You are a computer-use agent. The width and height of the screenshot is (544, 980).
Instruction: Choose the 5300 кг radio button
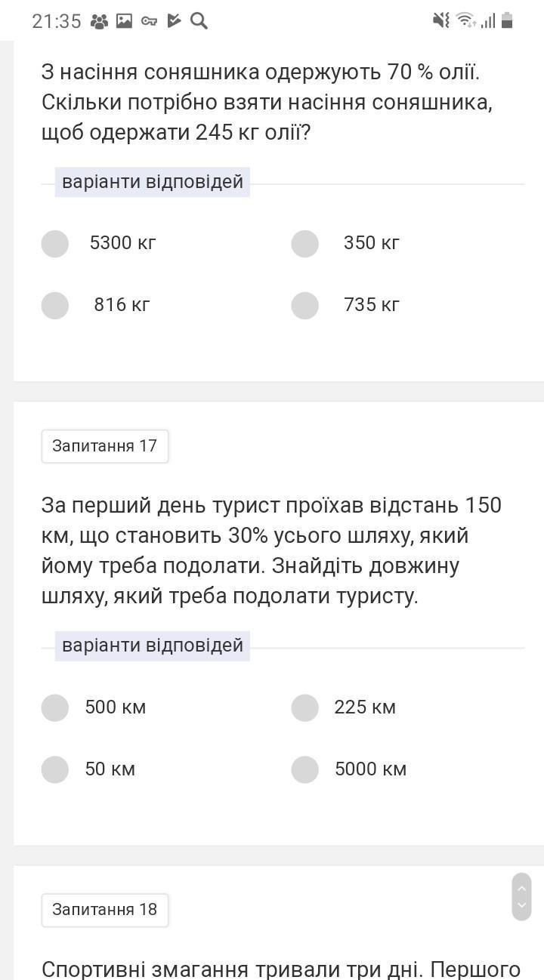[x=55, y=243]
